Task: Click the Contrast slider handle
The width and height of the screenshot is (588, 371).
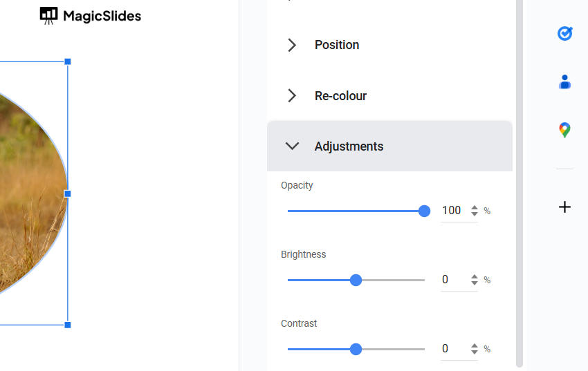Action: tap(356, 350)
